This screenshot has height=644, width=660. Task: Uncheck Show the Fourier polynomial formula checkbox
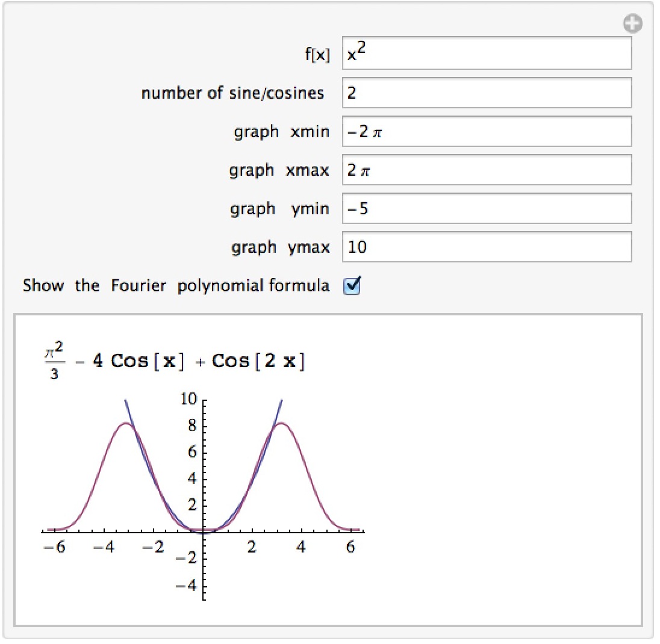352,286
